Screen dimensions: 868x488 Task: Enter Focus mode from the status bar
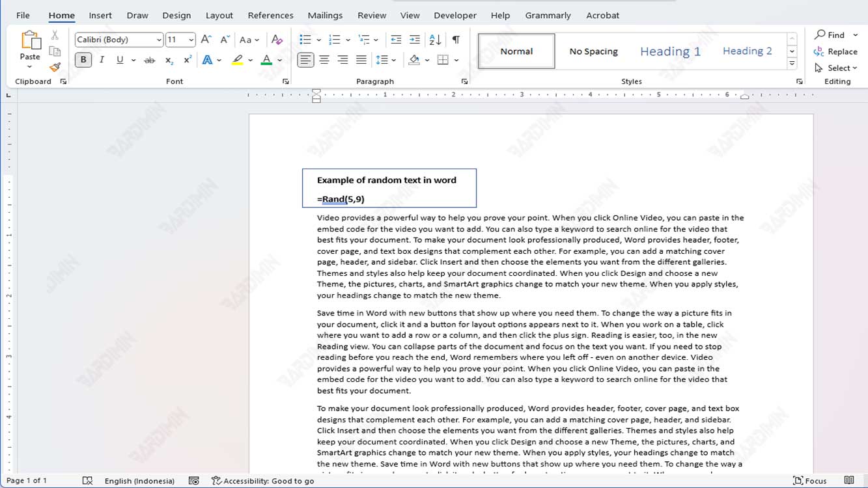pyautogui.click(x=810, y=481)
